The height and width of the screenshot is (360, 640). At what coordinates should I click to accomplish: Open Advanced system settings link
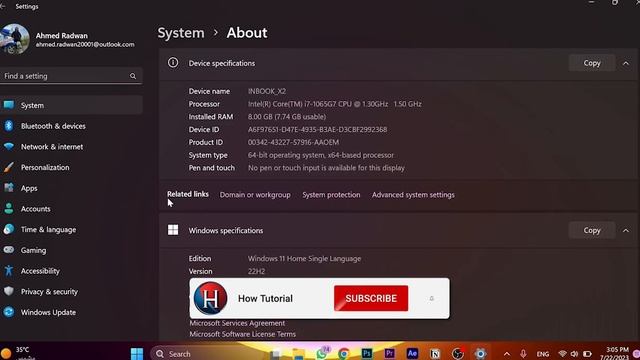[413, 195]
